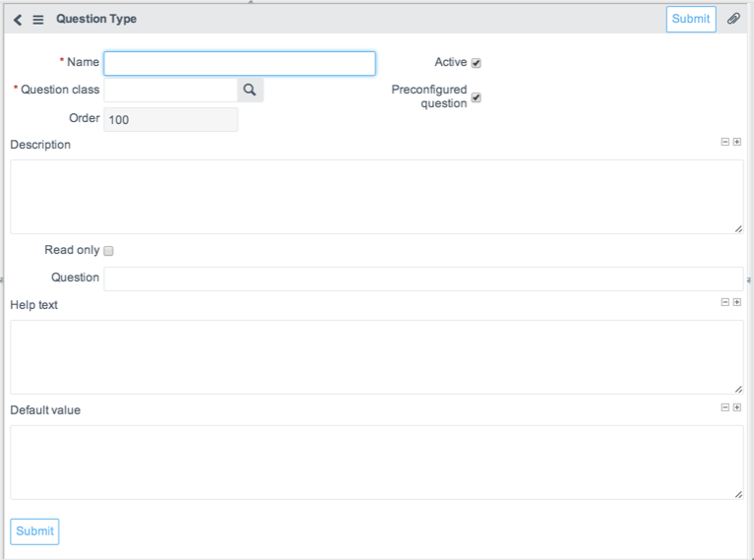Click the Name field label

(83, 62)
